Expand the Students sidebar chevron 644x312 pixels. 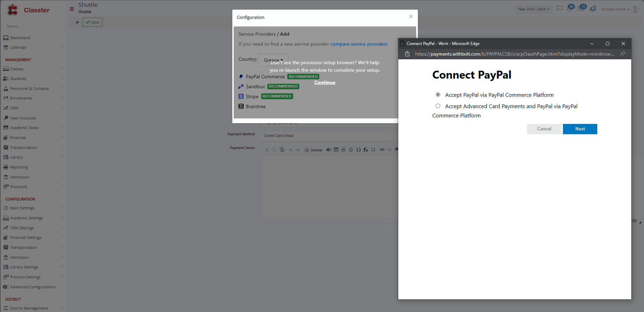(x=63, y=78)
